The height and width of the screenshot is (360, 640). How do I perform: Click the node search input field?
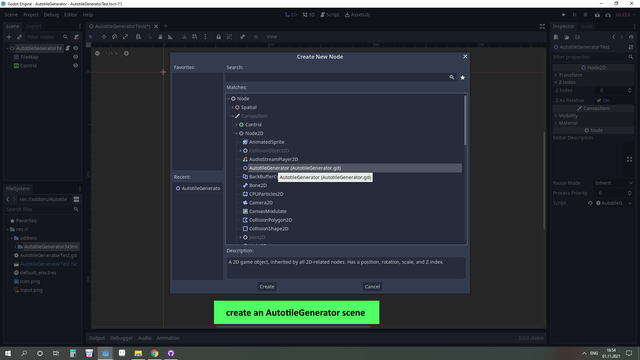337,77
